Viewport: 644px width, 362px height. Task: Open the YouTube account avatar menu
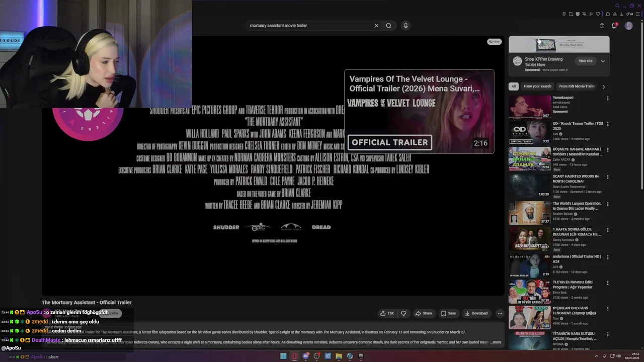pyautogui.click(x=629, y=26)
